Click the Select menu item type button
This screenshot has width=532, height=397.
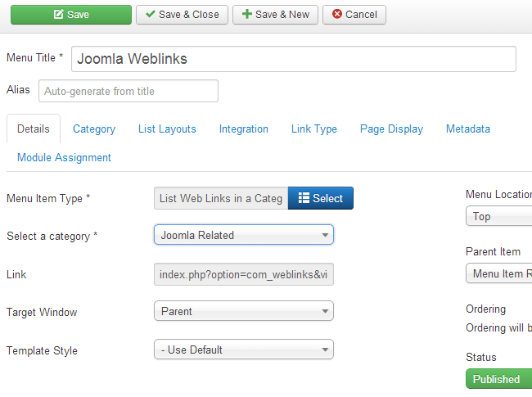coord(321,198)
